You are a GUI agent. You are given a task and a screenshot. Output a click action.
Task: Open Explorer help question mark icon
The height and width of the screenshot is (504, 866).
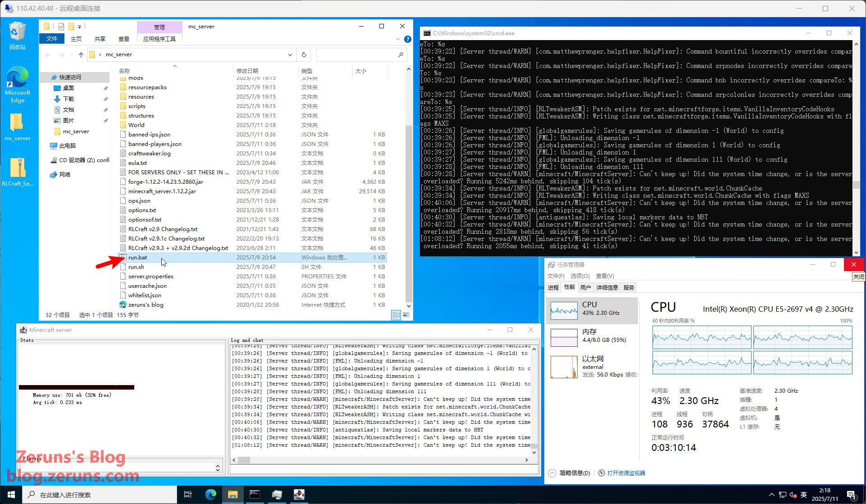[x=407, y=39]
